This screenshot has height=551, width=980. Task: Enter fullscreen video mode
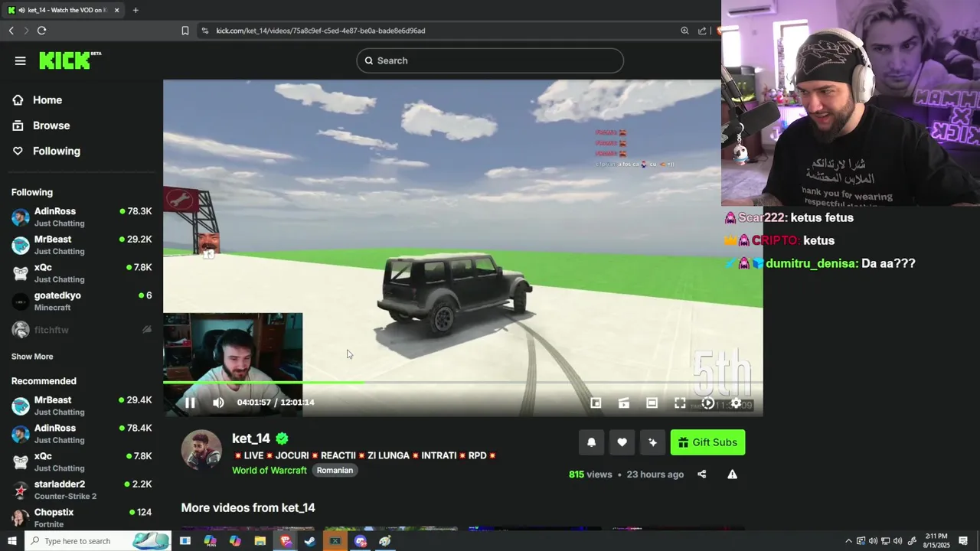tap(680, 403)
